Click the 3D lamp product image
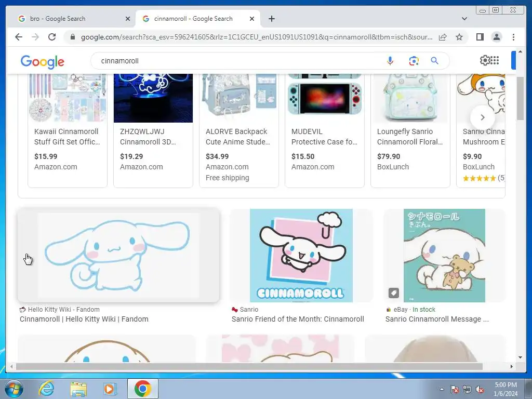This screenshot has height=399, width=532. point(153,98)
